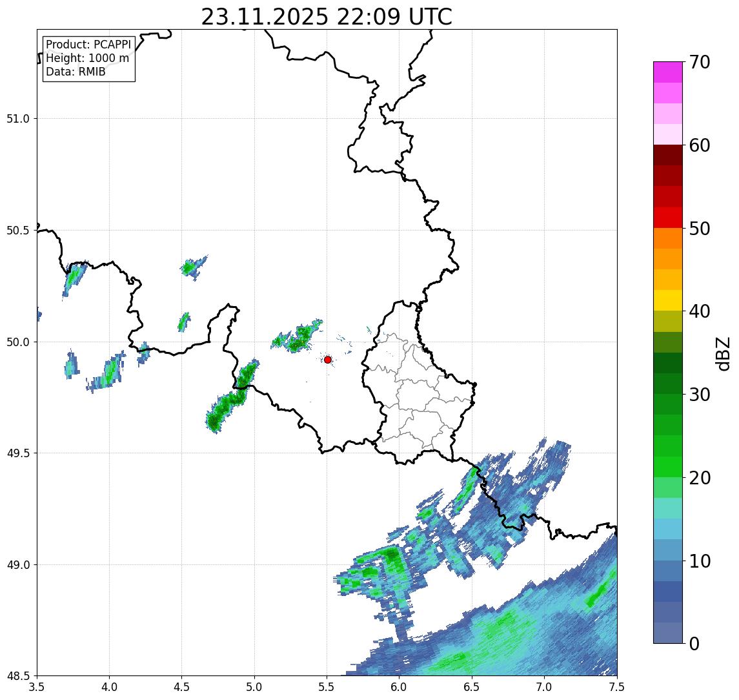
Task: Click the longitude axis label 4.5
Action: pos(182,687)
